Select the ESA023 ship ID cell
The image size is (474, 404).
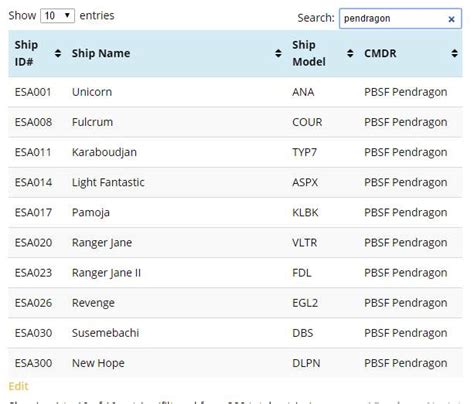(33, 273)
